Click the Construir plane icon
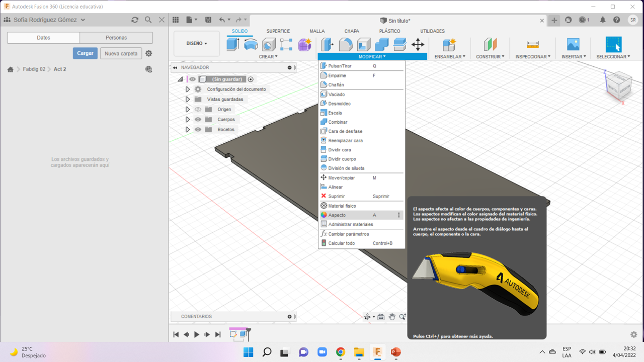Image resolution: width=644 pixels, height=362 pixels. (x=490, y=44)
